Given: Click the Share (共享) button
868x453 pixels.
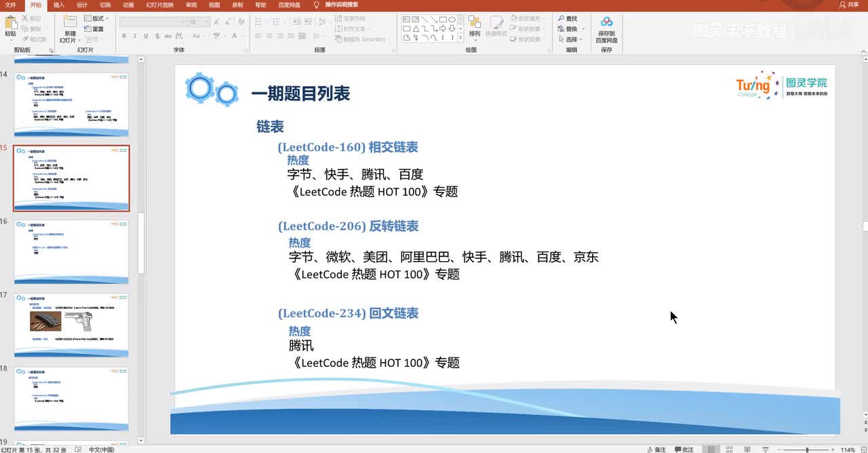Looking at the screenshot, I should [849, 5].
